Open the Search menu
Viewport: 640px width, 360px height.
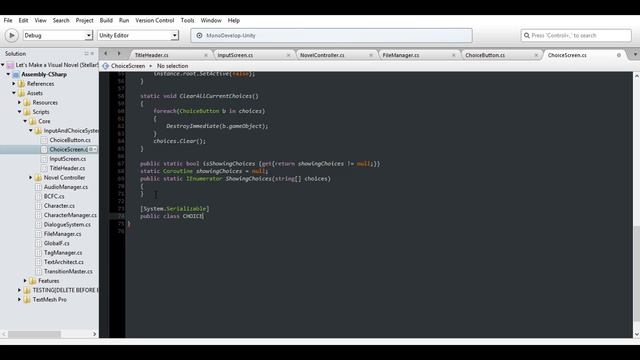(x=61, y=20)
